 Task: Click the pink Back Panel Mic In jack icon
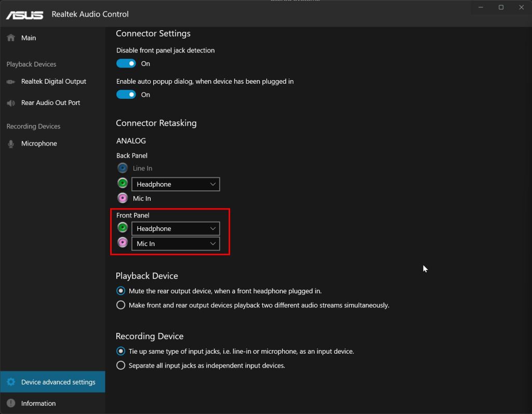point(123,198)
